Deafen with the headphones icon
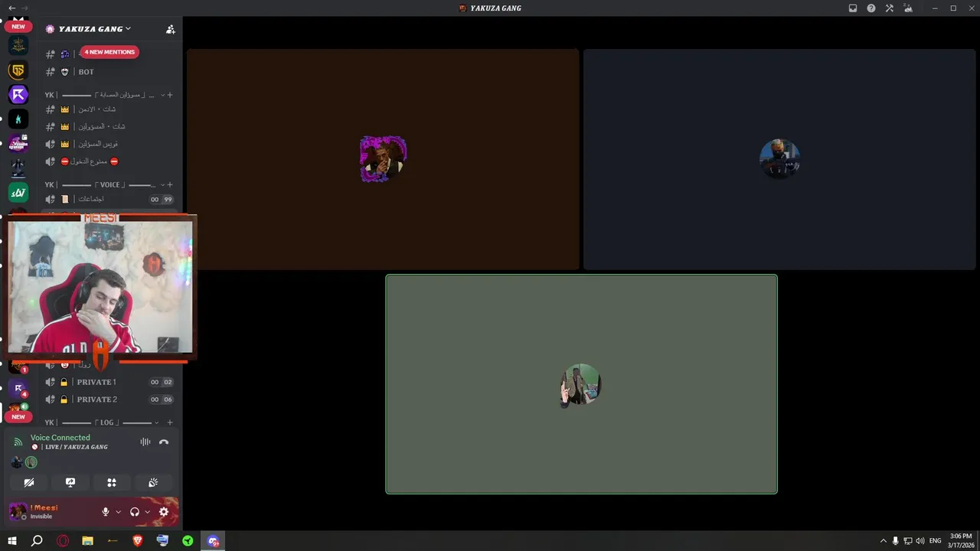Screen dimensions: 980x551 coord(135,512)
